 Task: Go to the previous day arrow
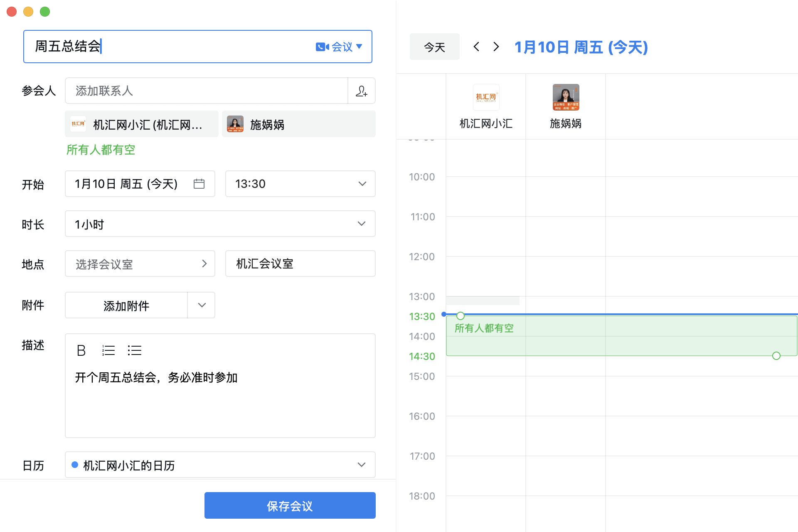tap(476, 47)
